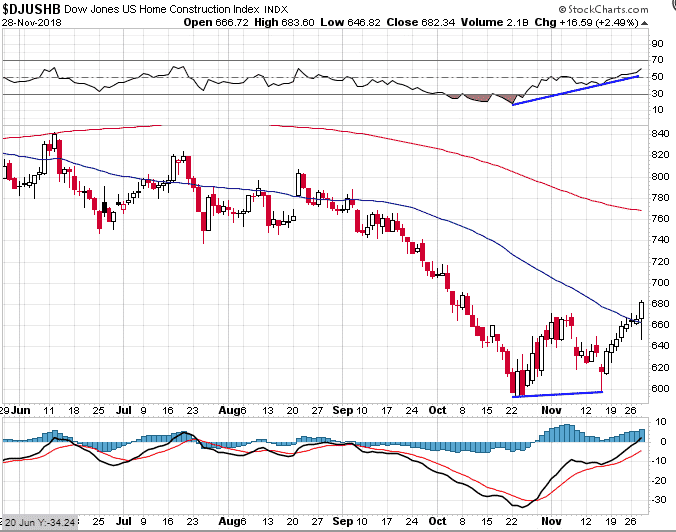Click the latest white candlestick closing near 680
This screenshot has height=532, width=676.
[642, 320]
